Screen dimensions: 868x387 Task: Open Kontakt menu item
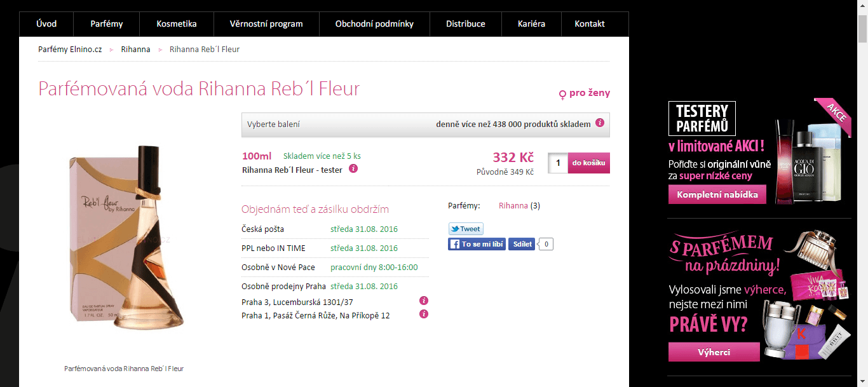pos(590,24)
